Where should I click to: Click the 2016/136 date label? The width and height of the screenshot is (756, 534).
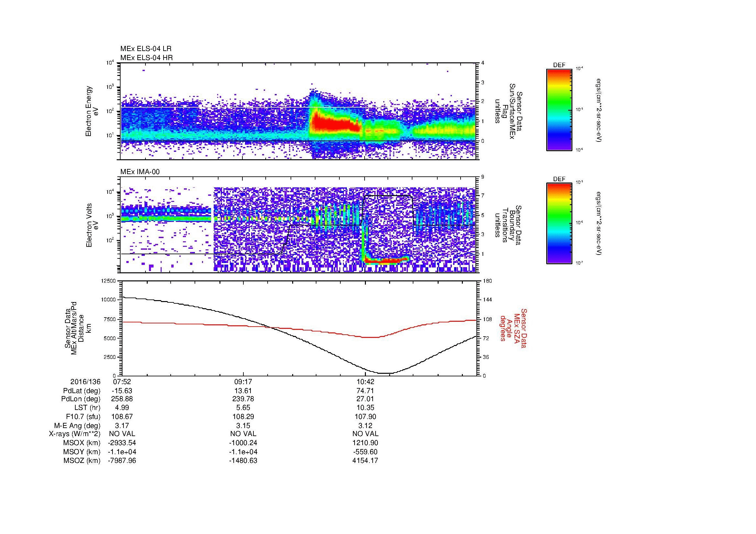85,382
